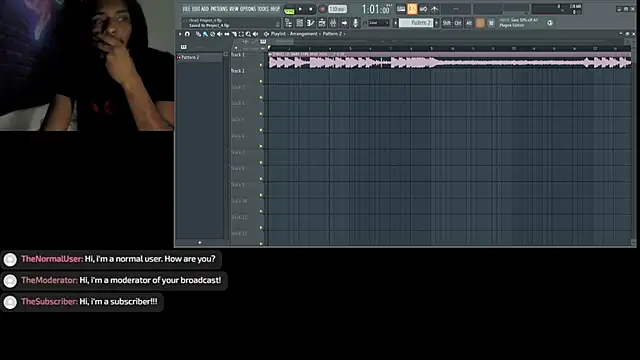Click the plus button below pattern picker

pyautogui.click(x=200, y=242)
